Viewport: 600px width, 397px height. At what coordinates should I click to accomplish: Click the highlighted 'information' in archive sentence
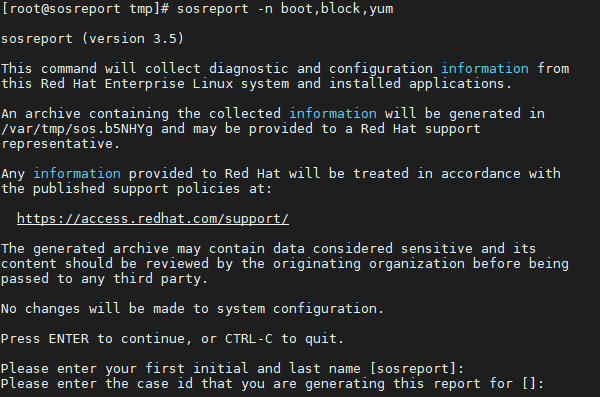click(333, 114)
